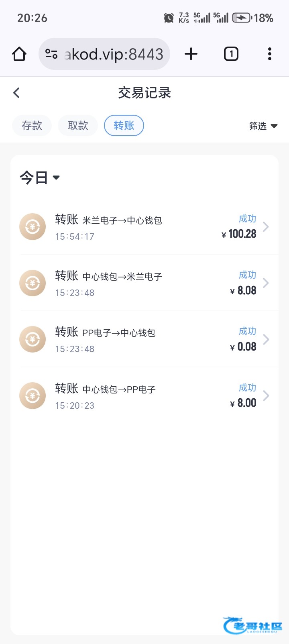Screen dimensions: 289x644
Task: Open details chevron for ¥100.28 transfer
Action: click(x=266, y=227)
